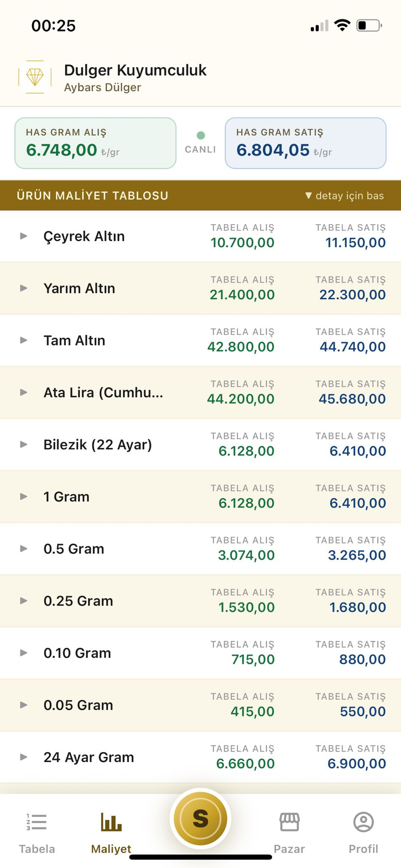This screenshot has height=868, width=401.
Task: Expand the 24 Ayar Gram row
Action: click(200, 757)
